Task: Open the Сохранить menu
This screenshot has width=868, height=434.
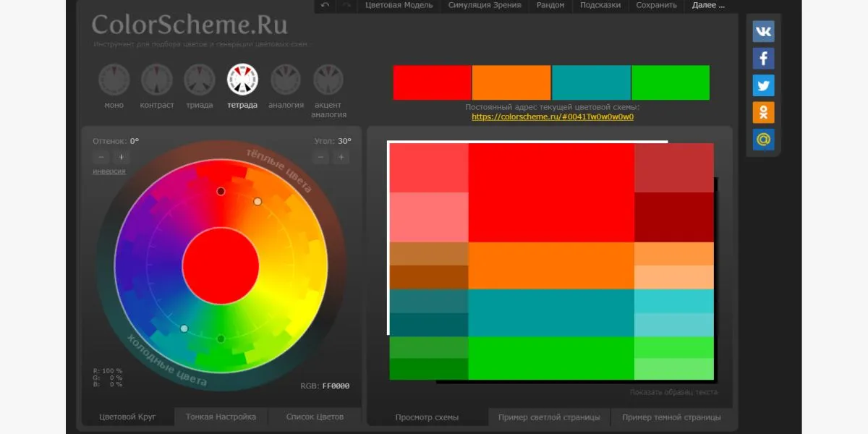Action: pyautogui.click(x=657, y=5)
